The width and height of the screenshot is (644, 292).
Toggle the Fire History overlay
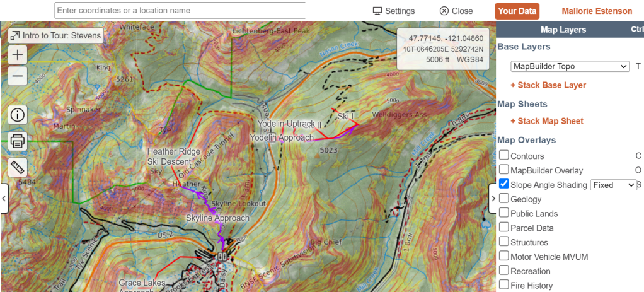click(x=504, y=285)
